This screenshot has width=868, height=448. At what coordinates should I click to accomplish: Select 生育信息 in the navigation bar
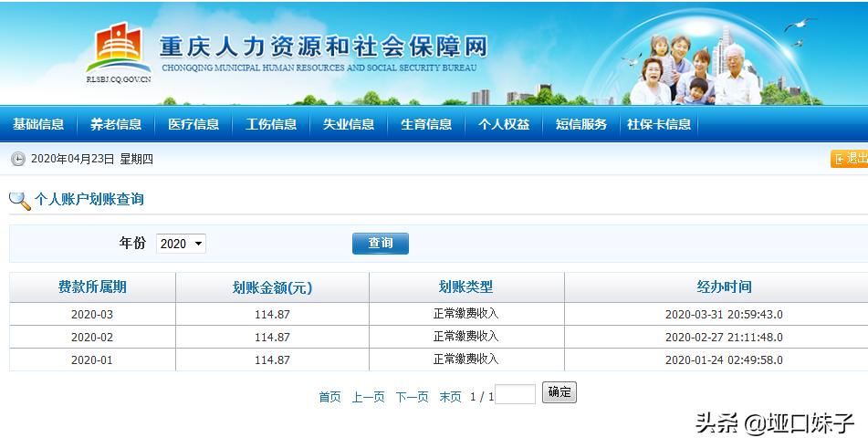[x=426, y=124]
